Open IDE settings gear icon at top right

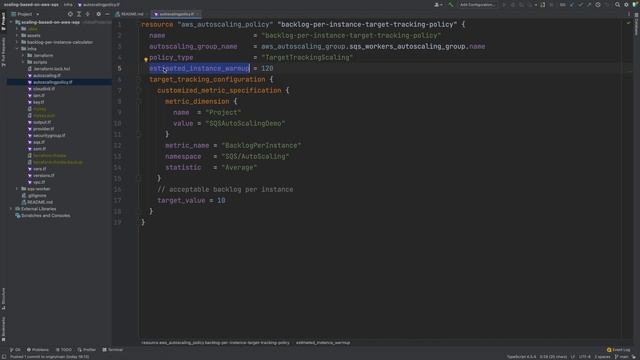coord(626,5)
